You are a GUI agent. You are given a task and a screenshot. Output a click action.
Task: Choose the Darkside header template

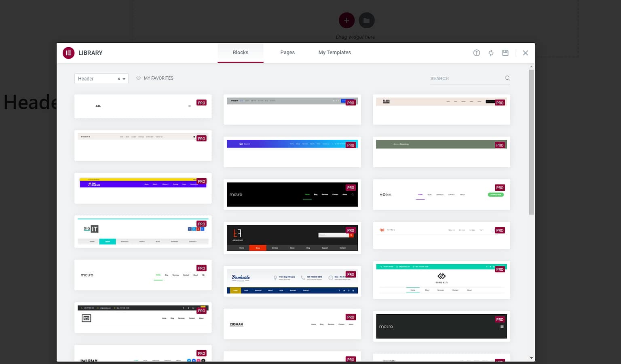click(292, 281)
